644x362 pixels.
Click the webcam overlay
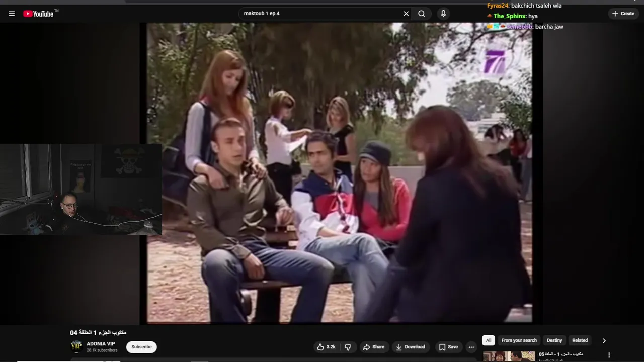pos(81,189)
